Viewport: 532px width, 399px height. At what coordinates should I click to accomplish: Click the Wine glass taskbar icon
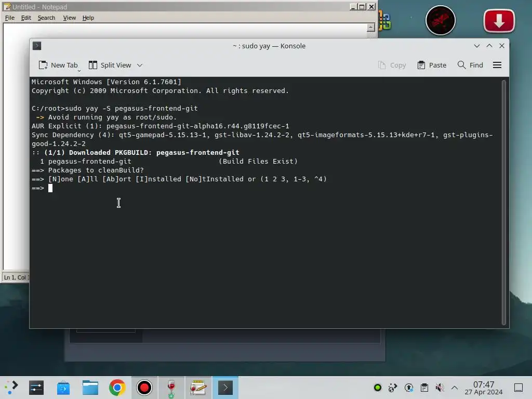[x=171, y=388]
